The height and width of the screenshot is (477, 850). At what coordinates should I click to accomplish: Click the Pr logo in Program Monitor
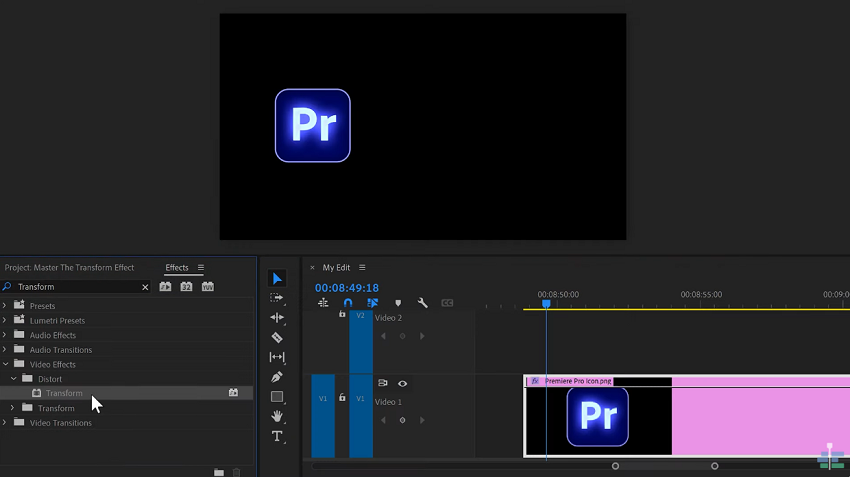(x=313, y=126)
